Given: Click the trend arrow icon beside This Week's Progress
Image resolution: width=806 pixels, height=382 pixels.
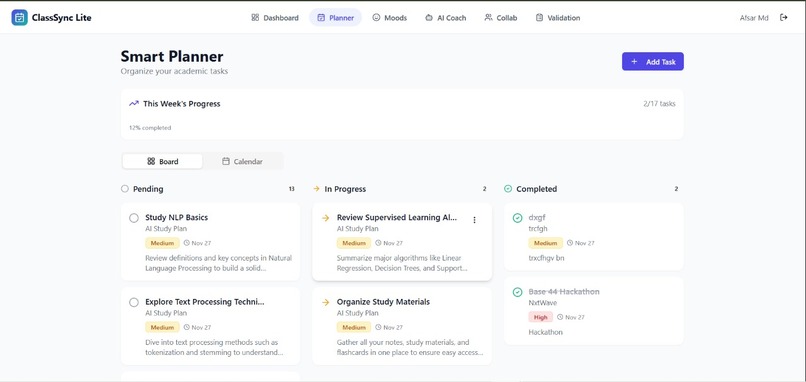Looking at the screenshot, I should coord(134,103).
